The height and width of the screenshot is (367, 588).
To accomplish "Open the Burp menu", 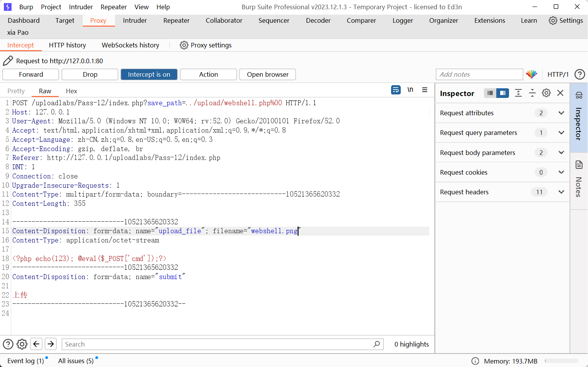I will click(x=26, y=7).
